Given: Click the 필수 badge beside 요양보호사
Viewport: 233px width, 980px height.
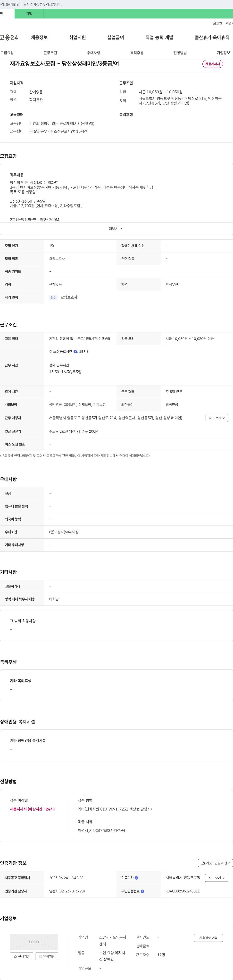Looking at the screenshot, I should (x=53, y=297).
